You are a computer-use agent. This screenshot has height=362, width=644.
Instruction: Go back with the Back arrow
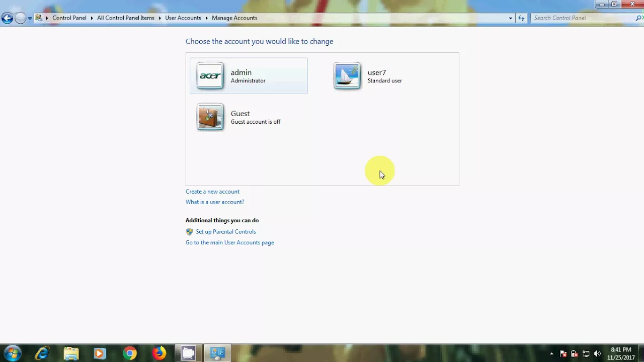tap(7, 18)
